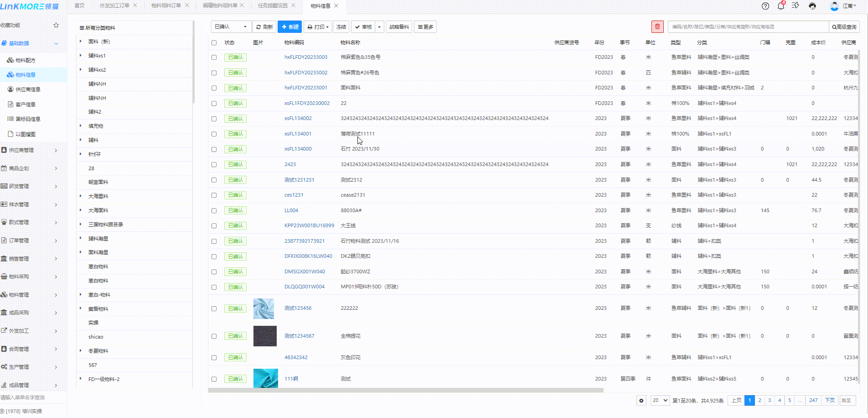Open the page size dropdown showing 20
Image resolution: width=868 pixels, height=418 pixels.
(x=660, y=401)
